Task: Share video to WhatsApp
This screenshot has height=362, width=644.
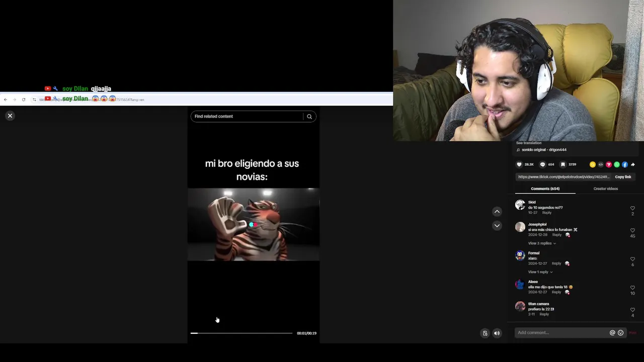Action: coord(617,164)
